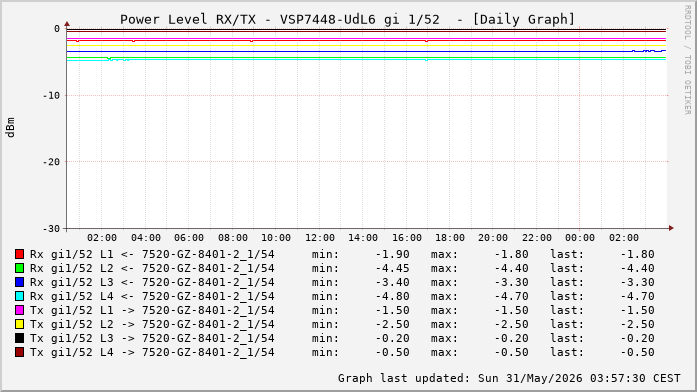Click the blue Rx L3 legend swatch

[19, 282]
